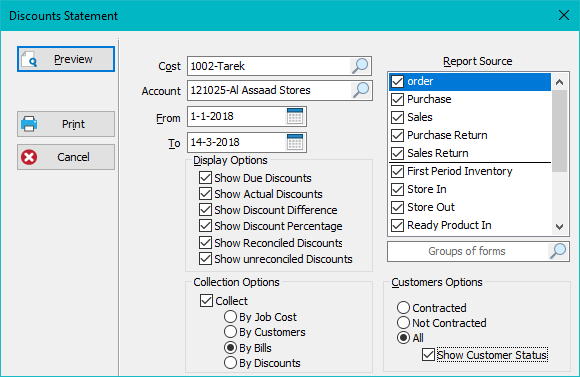Click the Report Source scroll down arrow

point(559,226)
